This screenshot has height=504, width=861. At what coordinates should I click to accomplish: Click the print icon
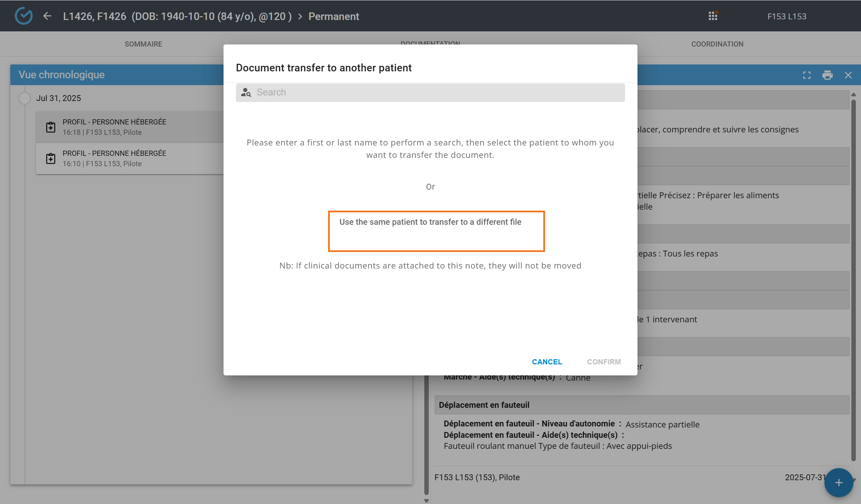[827, 75]
